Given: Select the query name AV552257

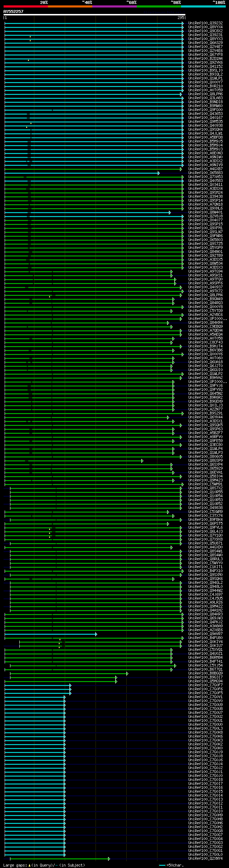Looking at the screenshot, I should coord(13,11).
